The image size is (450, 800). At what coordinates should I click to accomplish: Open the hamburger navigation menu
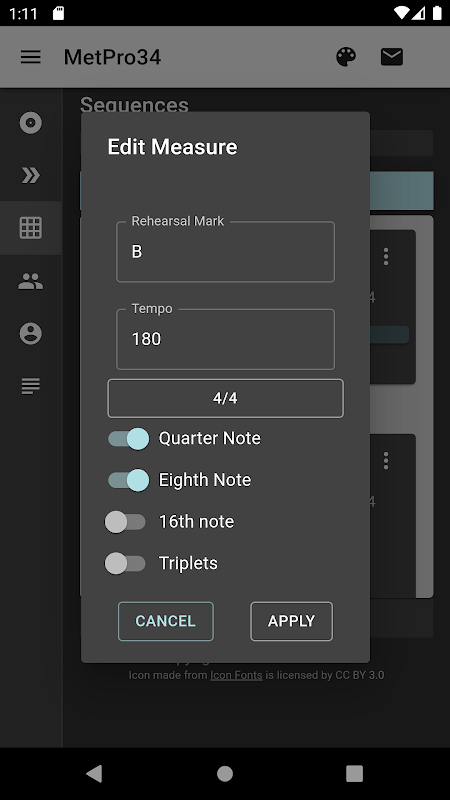[x=31, y=57]
